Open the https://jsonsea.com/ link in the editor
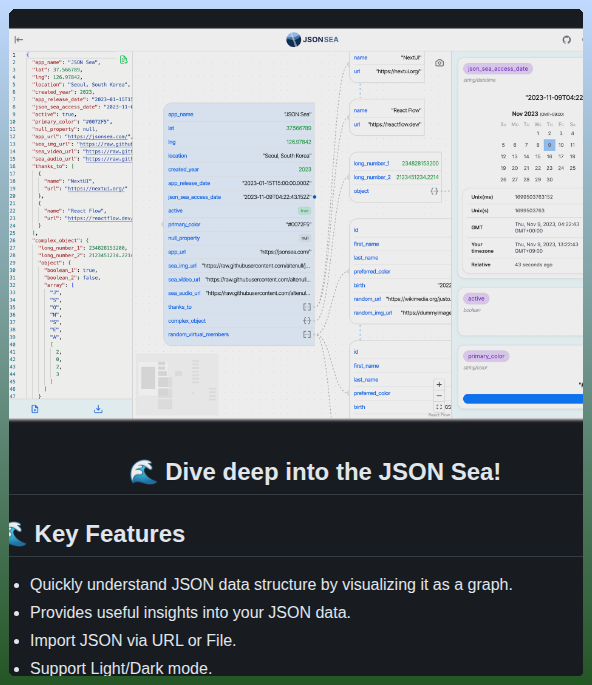The width and height of the screenshot is (592, 685). pyautogui.click(x=97, y=137)
